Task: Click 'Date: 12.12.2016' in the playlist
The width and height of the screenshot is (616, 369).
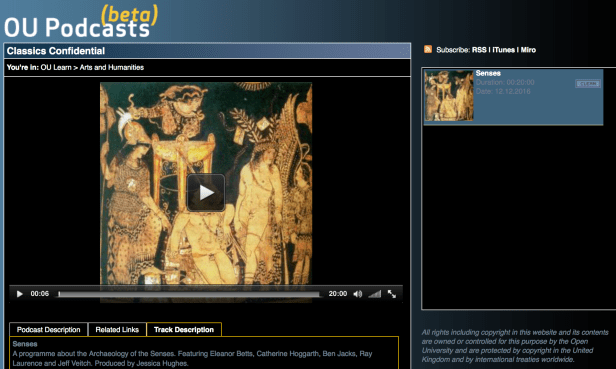Action: click(x=503, y=91)
